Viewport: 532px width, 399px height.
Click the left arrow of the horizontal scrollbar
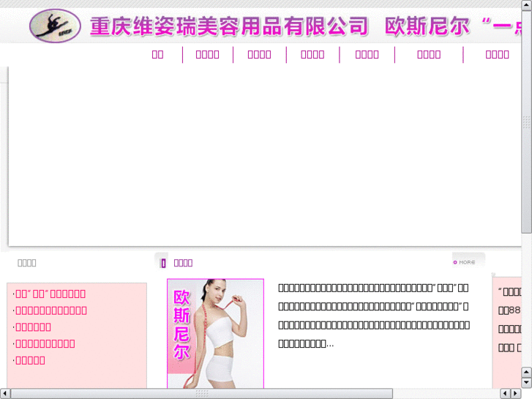coord(5,394)
